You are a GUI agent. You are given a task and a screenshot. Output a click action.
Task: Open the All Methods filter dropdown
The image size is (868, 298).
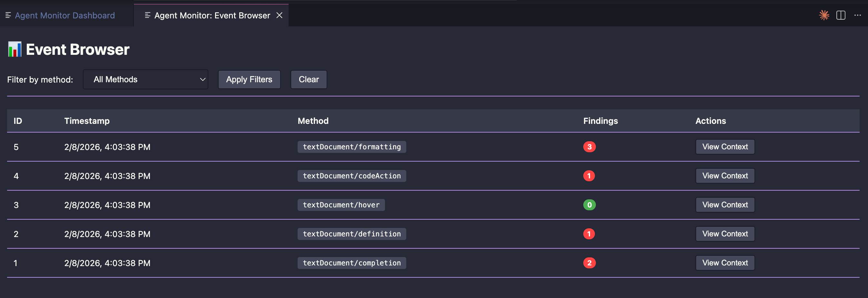[145, 79]
